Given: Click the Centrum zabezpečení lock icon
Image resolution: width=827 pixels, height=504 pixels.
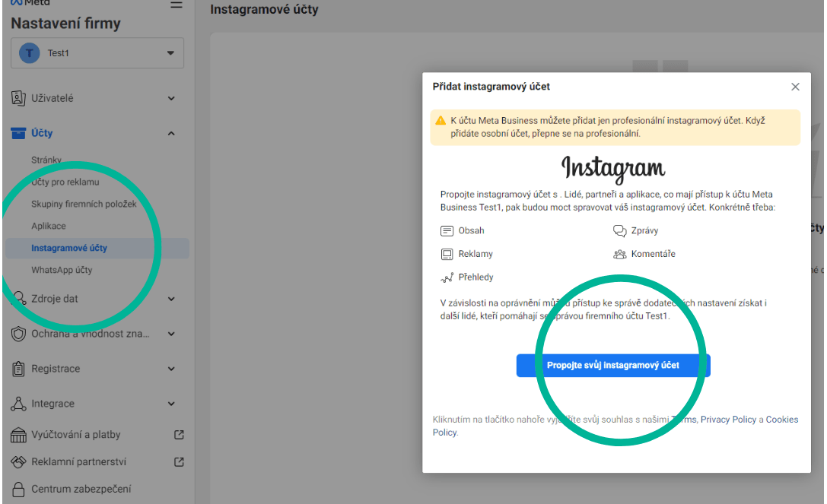Looking at the screenshot, I should pyautogui.click(x=18, y=490).
